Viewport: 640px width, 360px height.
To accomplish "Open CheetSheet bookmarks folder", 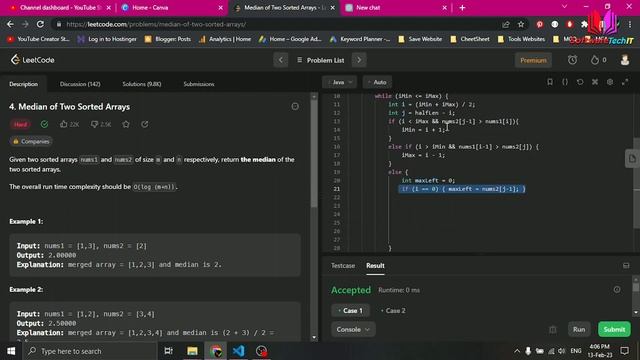I will (470, 39).
